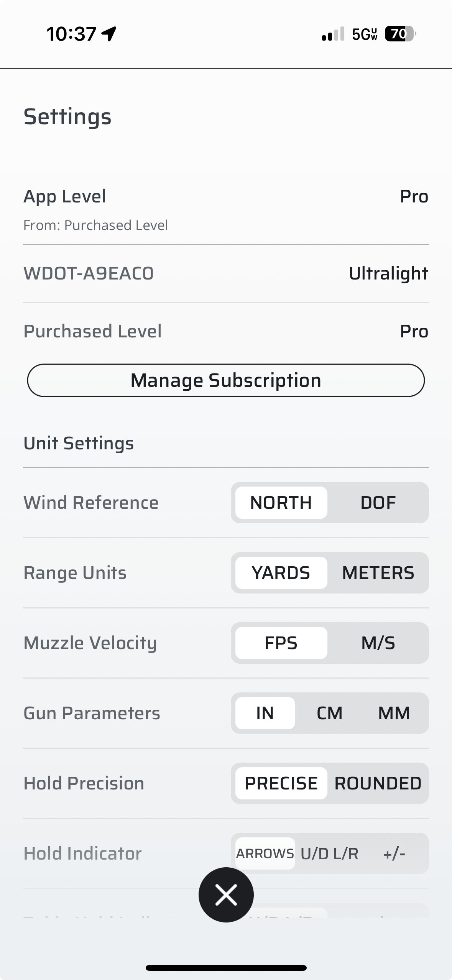Screen dimensions: 452x980
Task: Switch Muzzle Velocity to M/S
Action: click(378, 643)
